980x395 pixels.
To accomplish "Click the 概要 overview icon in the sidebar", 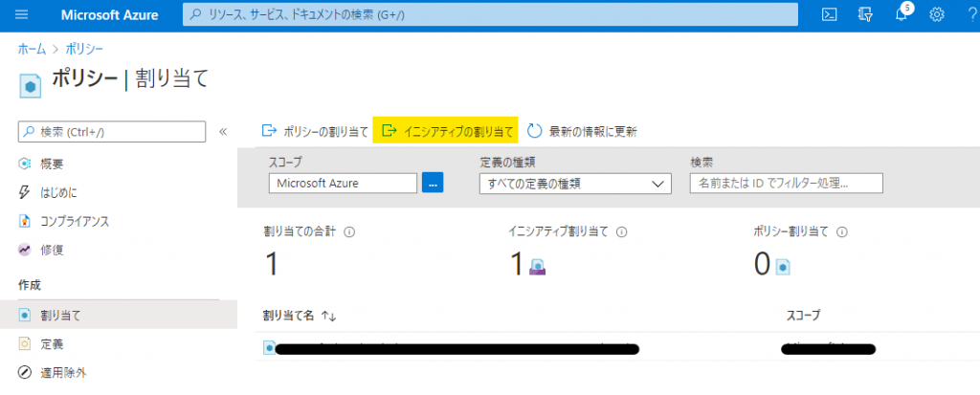I will point(24,164).
